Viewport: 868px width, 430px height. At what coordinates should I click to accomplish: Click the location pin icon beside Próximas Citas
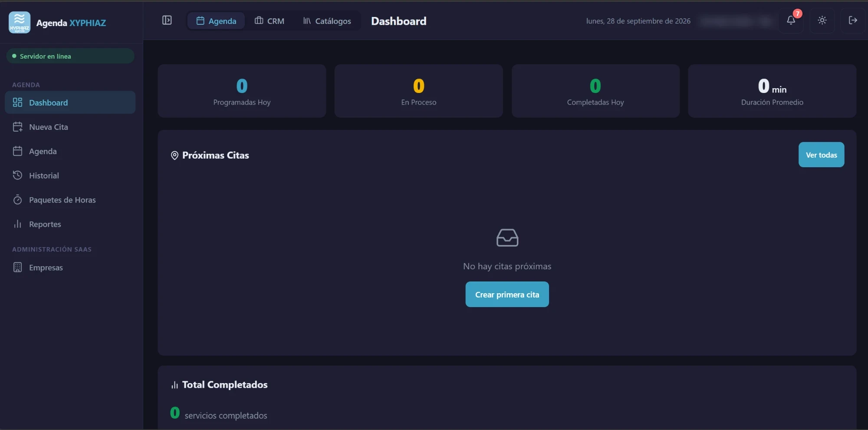click(x=174, y=155)
